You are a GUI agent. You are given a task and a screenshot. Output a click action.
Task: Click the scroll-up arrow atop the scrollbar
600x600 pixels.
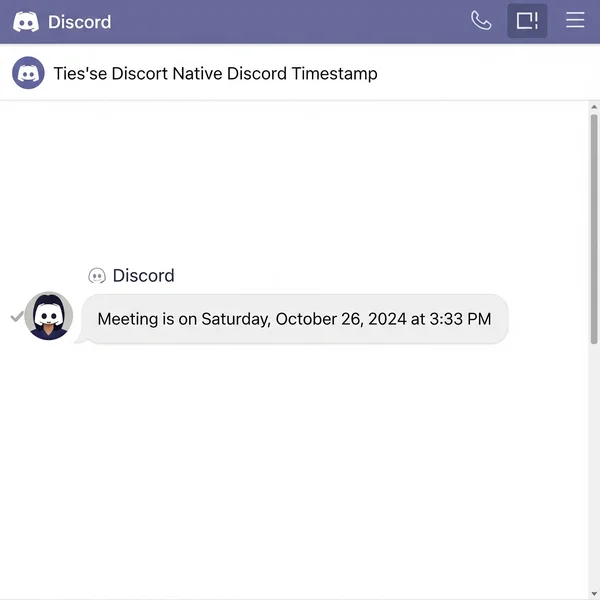(594, 107)
